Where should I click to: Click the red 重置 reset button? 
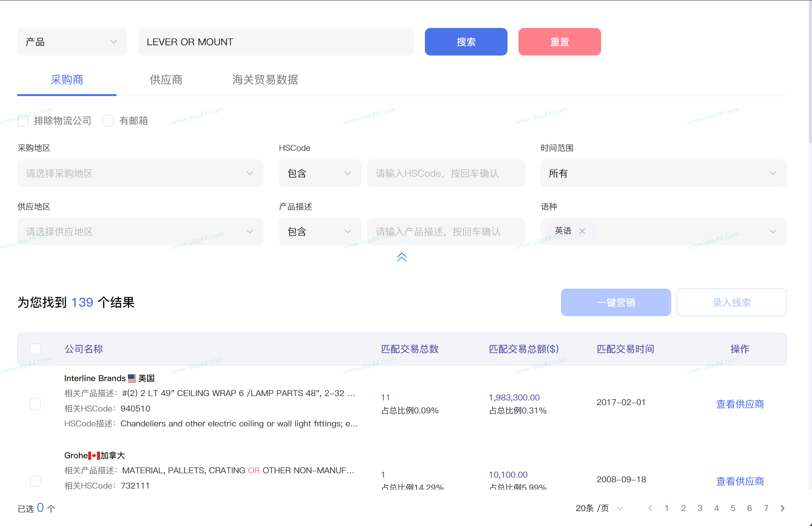[x=559, y=42]
